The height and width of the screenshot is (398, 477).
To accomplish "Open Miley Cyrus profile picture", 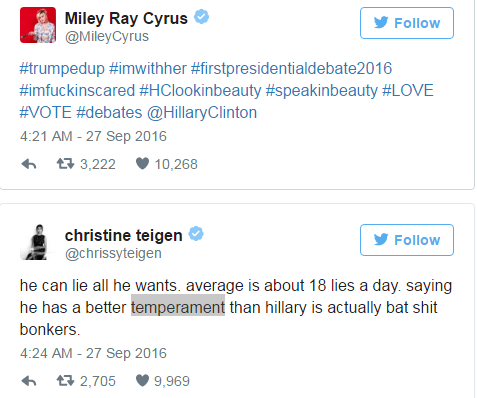I will tap(38, 25).
